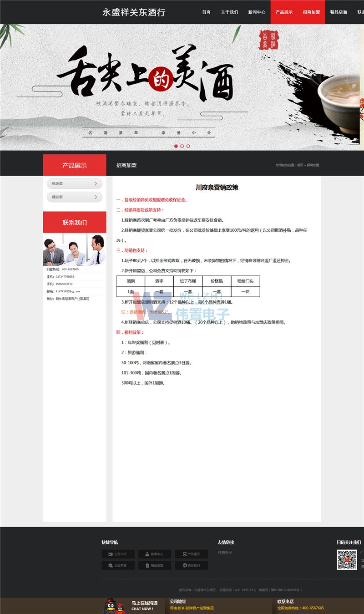The width and height of the screenshot is (364, 614).
Task: Select the 公司介绍 card icon in quick navigation
Action: tap(111, 554)
